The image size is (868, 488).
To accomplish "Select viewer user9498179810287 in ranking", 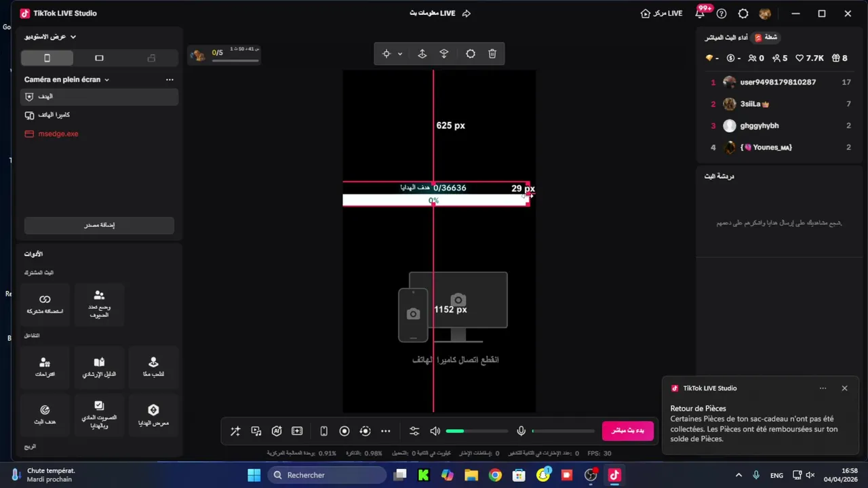I will click(780, 82).
